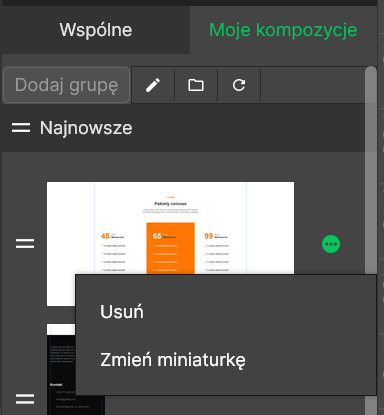The height and width of the screenshot is (415, 384).
Task: Click the folder icon in toolbar
Action: click(196, 85)
